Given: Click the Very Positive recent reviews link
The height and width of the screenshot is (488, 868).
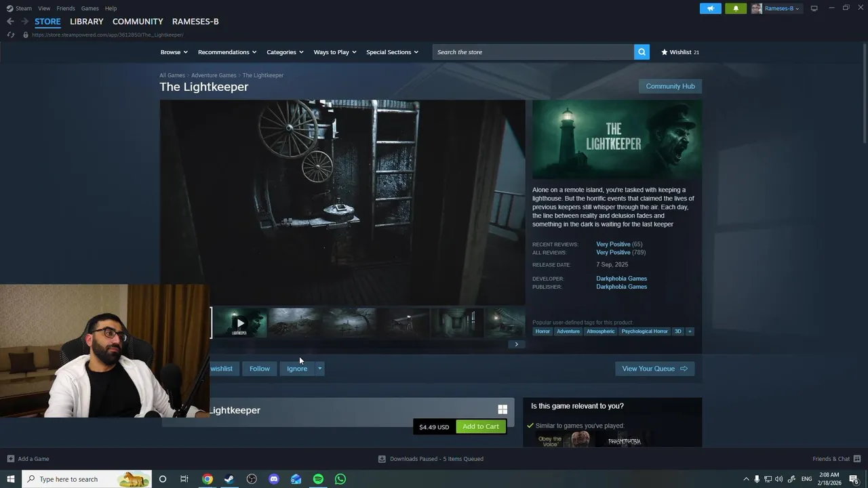Looking at the screenshot, I should point(613,244).
